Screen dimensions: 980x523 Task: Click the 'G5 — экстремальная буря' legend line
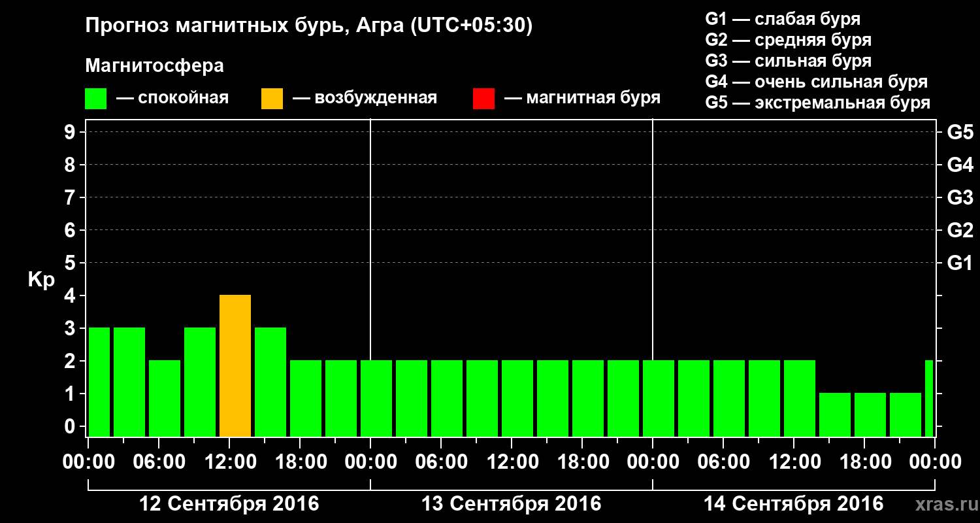817,103
